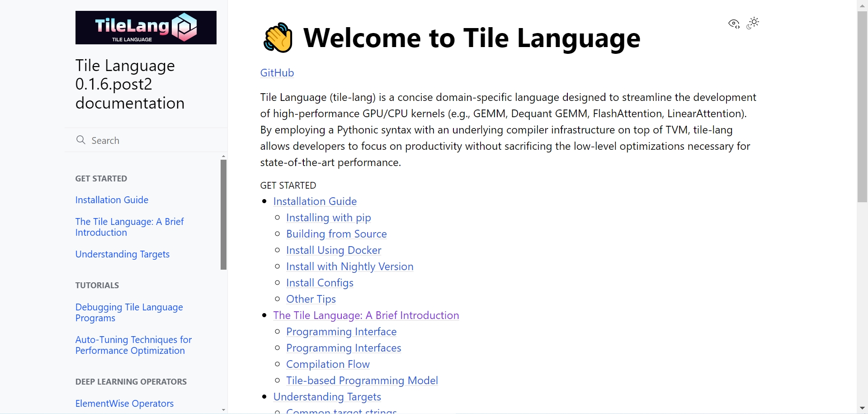Viewport: 868px width, 414px height.
Task: Open Auto-Tuning Techniques for Performance Optimization
Action: (133, 345)
